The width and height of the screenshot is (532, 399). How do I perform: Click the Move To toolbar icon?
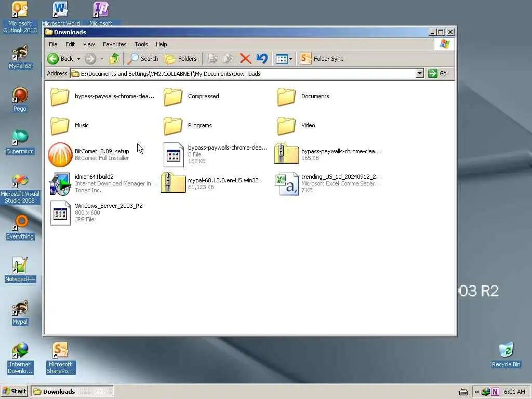point(212,59)
